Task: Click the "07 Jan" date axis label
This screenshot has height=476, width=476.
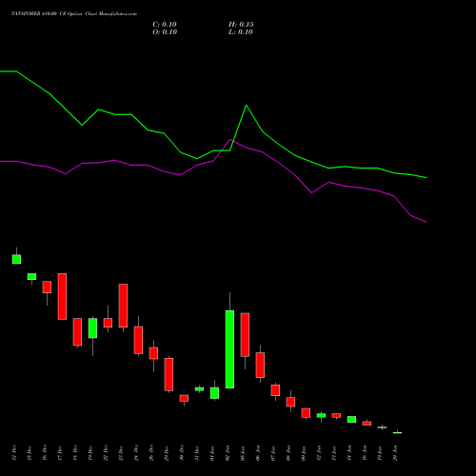Action: [x=273, y=453]
